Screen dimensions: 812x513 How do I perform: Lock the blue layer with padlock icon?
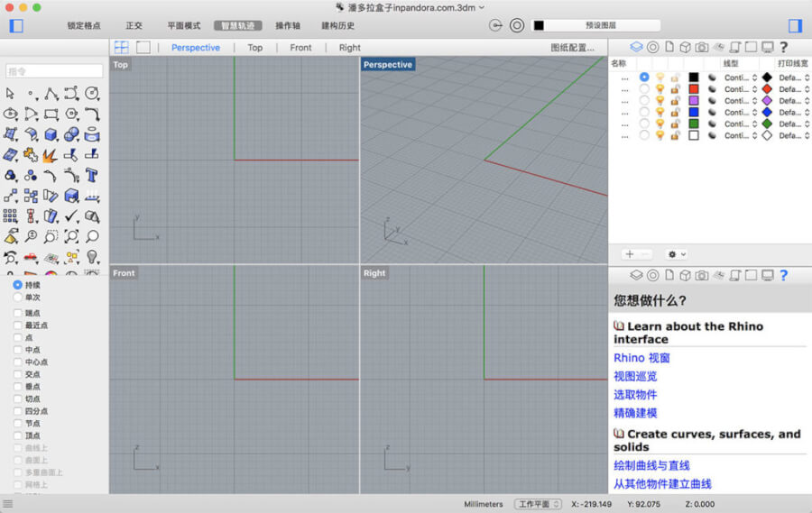(x=675, y=113)
